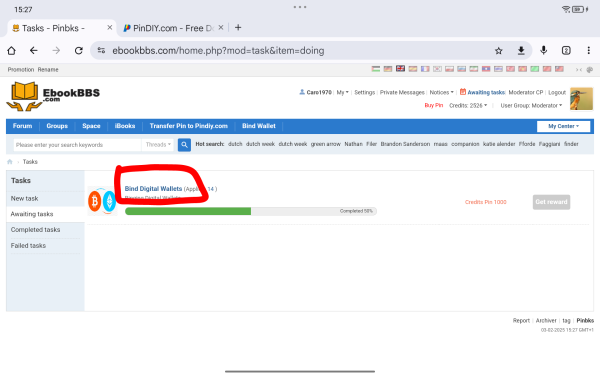Expand the Notices dropdown
Screen dimensions: 600x375
(x=441, y=92)
